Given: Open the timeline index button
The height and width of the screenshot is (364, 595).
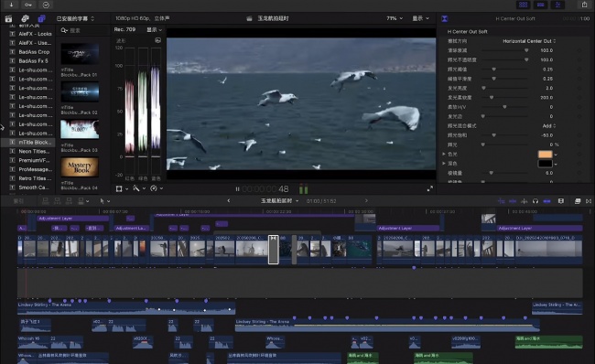Looking at the screenshot, I should point(18,201).
